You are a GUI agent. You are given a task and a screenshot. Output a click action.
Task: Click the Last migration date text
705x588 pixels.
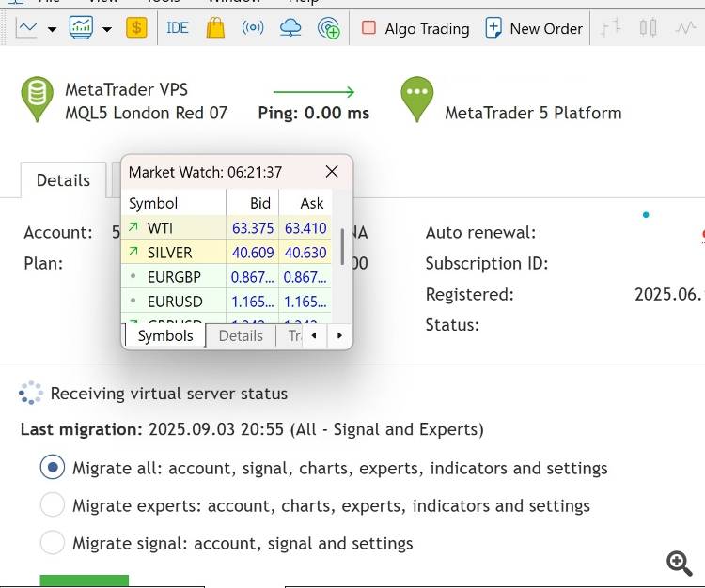point(216,429)
